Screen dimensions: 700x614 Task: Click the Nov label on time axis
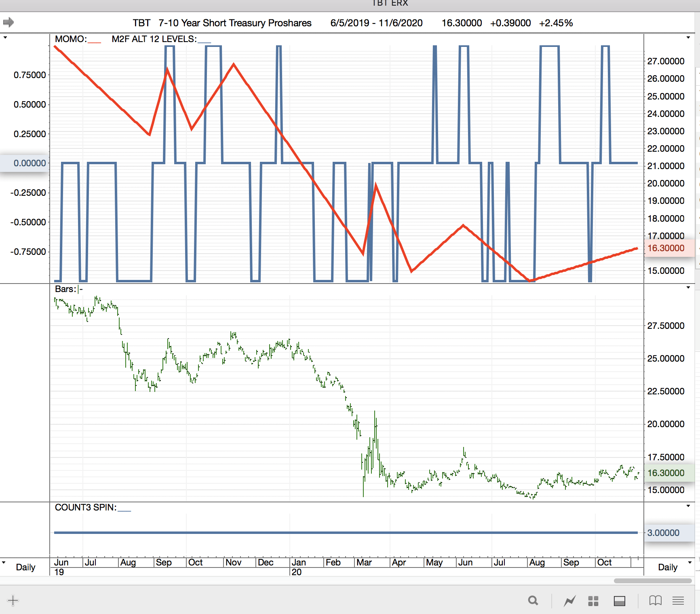[233, 562]
